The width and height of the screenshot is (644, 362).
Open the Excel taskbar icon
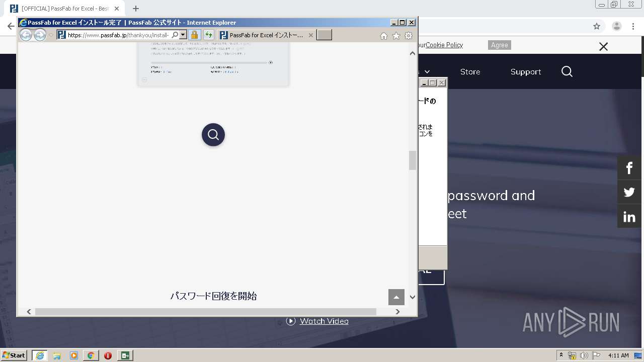coord(125,355)
